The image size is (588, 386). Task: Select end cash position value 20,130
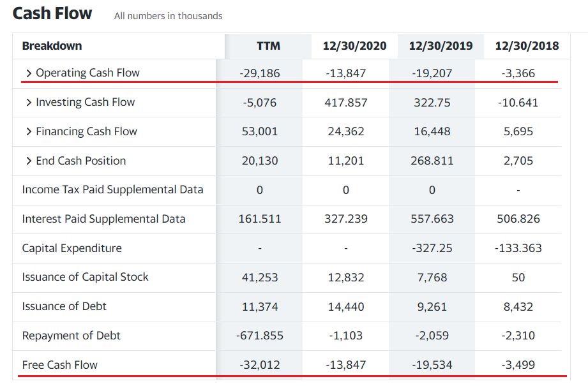pos(259,161)
